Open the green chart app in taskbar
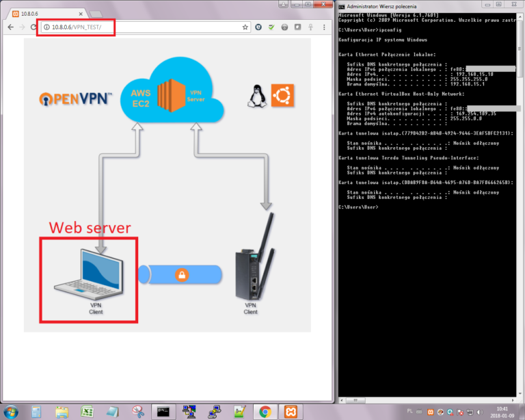This screenshot has width=525, height=420. click(x=240, y=412)
